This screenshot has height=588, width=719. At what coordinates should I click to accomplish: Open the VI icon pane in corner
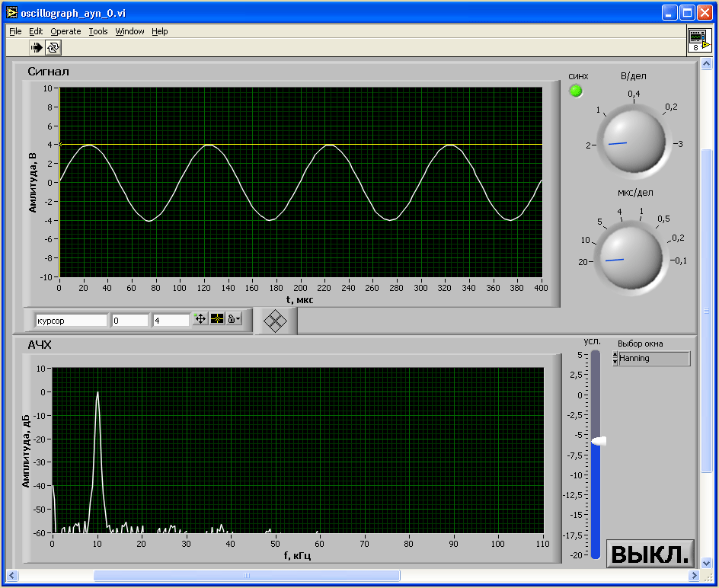700,40
